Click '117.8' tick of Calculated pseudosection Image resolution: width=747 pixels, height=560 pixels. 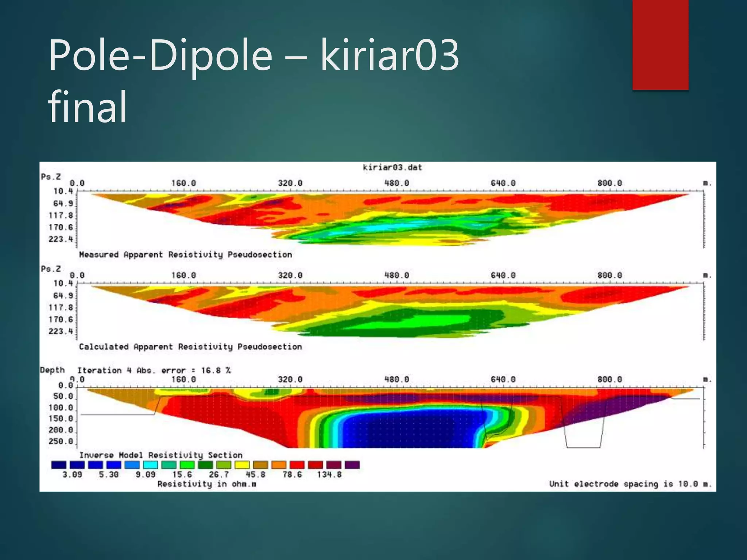point(61,308)
